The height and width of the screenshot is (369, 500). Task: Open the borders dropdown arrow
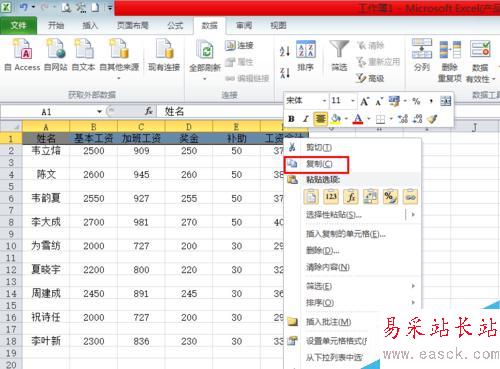pyautogui.click(x=391, y=119)
